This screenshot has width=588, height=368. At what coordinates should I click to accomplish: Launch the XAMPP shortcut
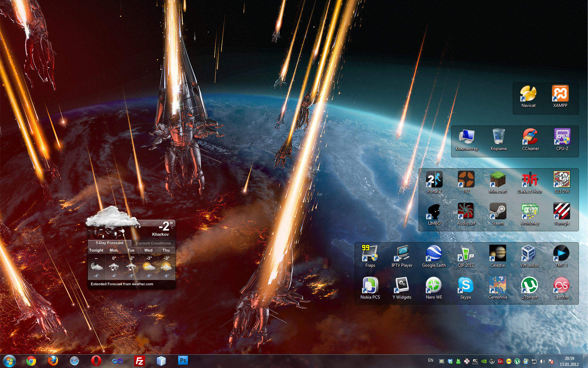click(x=560, y=96)
